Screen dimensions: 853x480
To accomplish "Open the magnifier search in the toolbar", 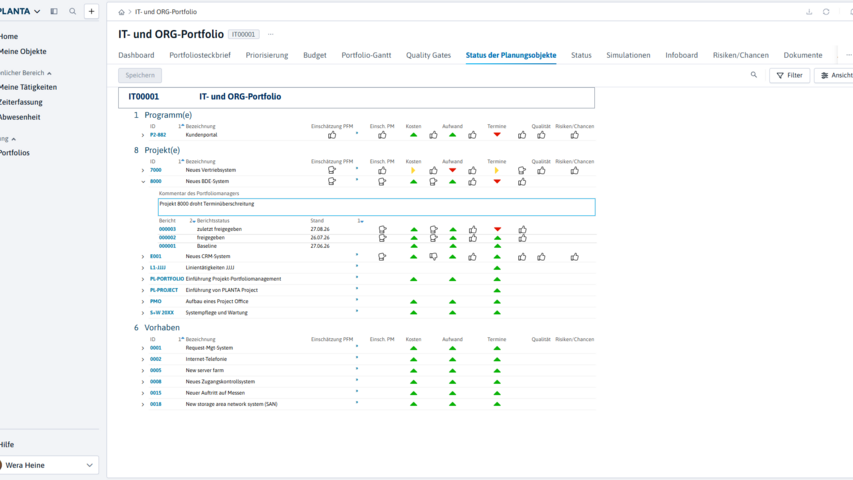I will coord(753,75).
